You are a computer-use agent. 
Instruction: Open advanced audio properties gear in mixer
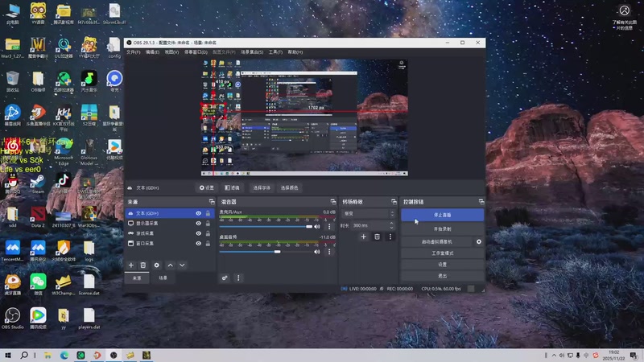tap(225, 278)
